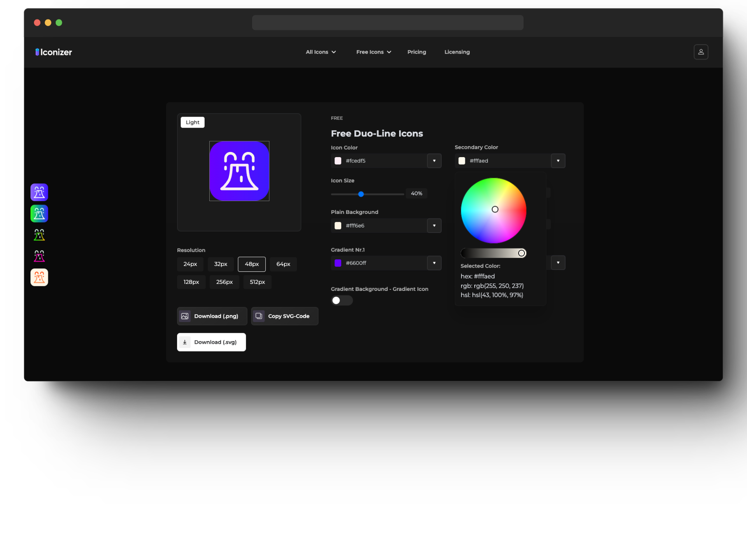The height and width of the screenshot is (560, 747).
Task: Click the Icon Size slider handle
Action: tap(361, 194)
